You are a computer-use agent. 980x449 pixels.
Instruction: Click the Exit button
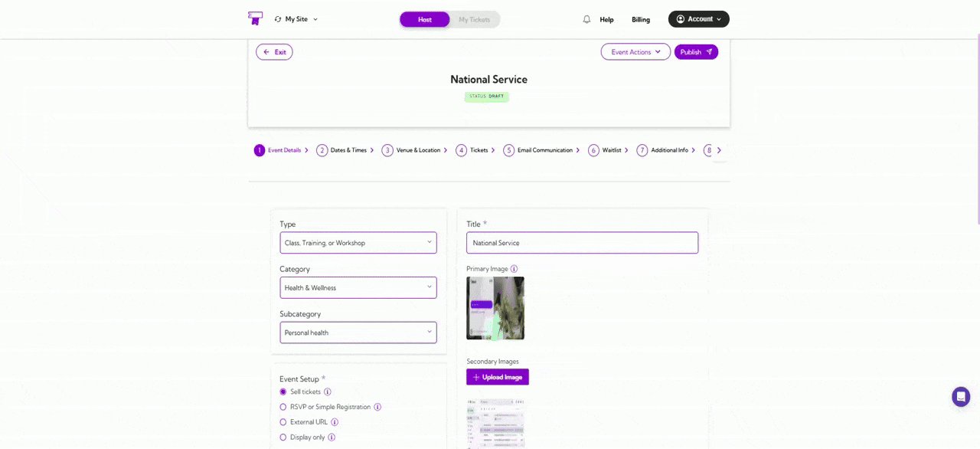pyautogui.click(x=274, y=52)
